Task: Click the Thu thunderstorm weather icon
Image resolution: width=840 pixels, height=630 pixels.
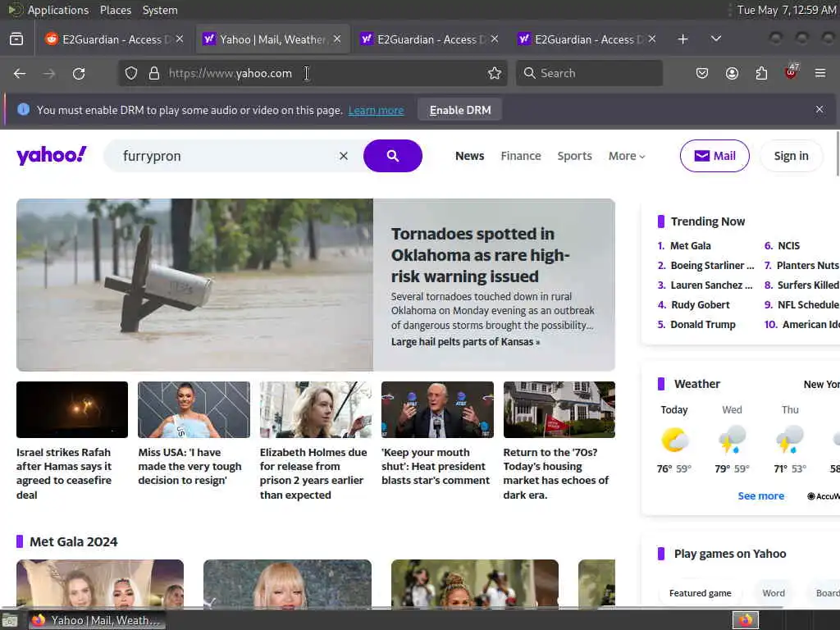Action: point(790,440)
